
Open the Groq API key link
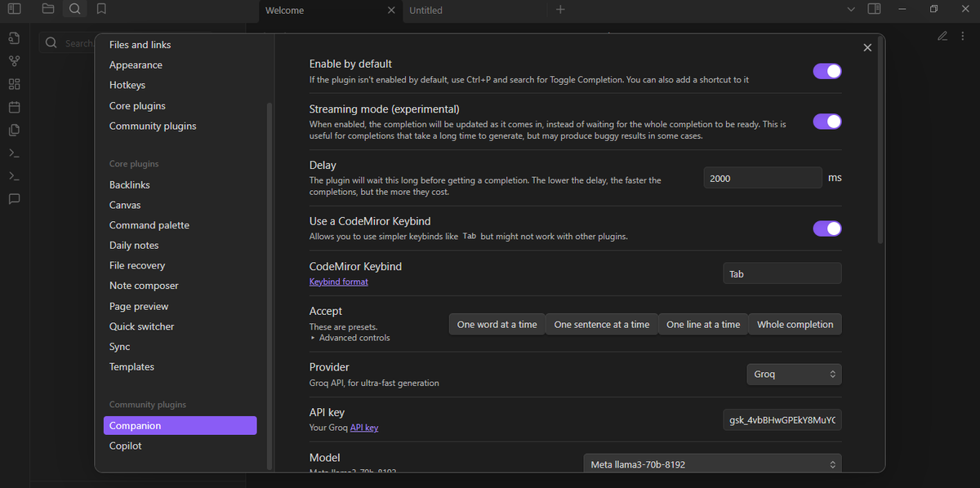tap(364, 428)
